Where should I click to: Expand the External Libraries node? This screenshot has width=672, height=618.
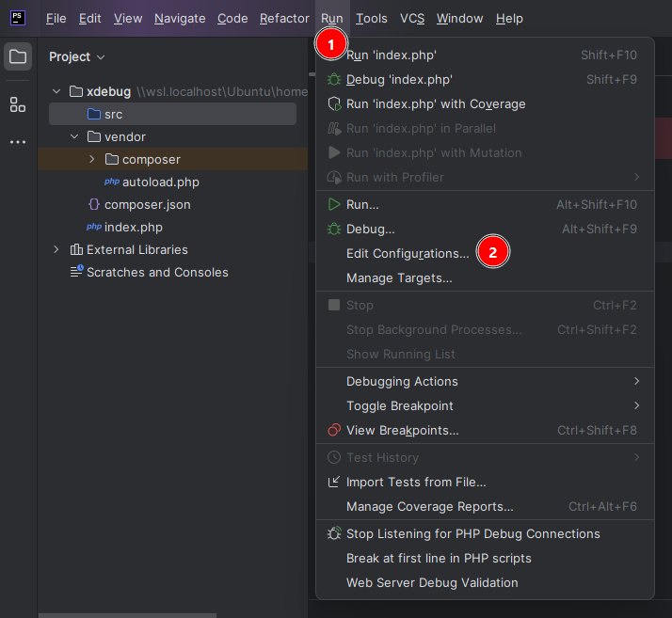pyautogui.click(x=56, y=249)
